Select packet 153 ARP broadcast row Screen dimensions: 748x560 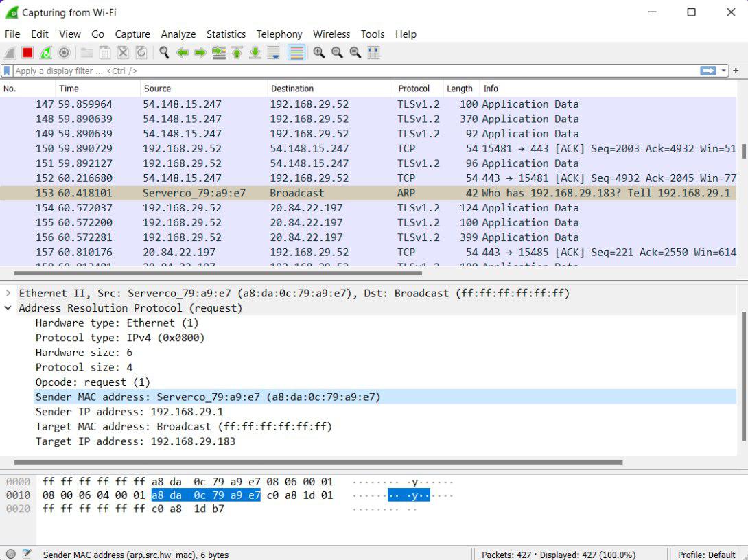[369, 193]
